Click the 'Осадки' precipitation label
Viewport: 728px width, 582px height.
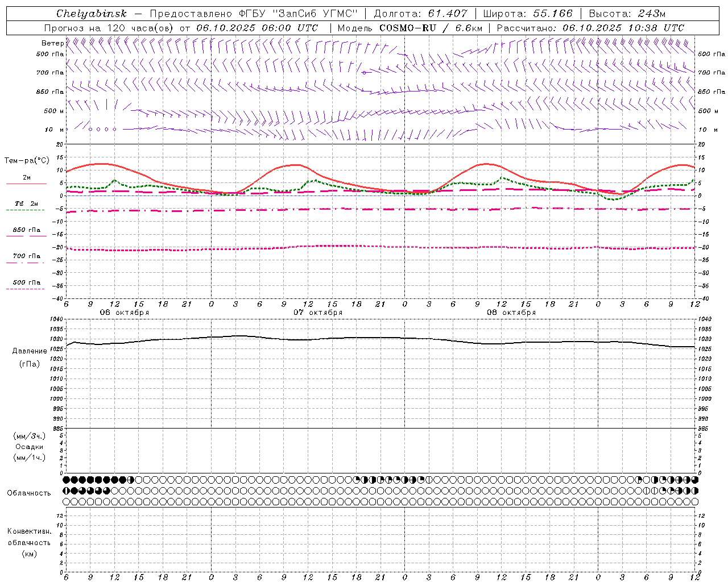30,447
